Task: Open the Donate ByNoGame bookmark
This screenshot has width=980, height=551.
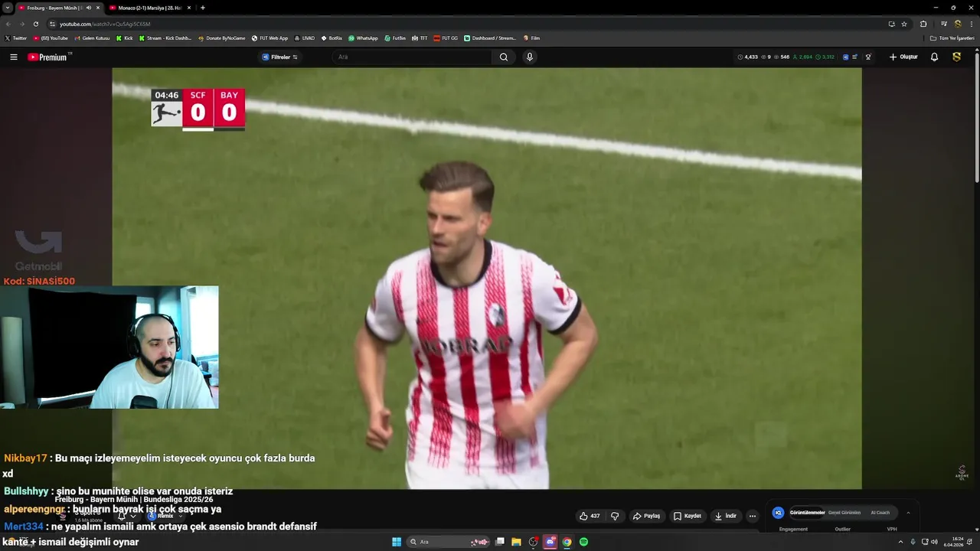Action: coord(222,38)
